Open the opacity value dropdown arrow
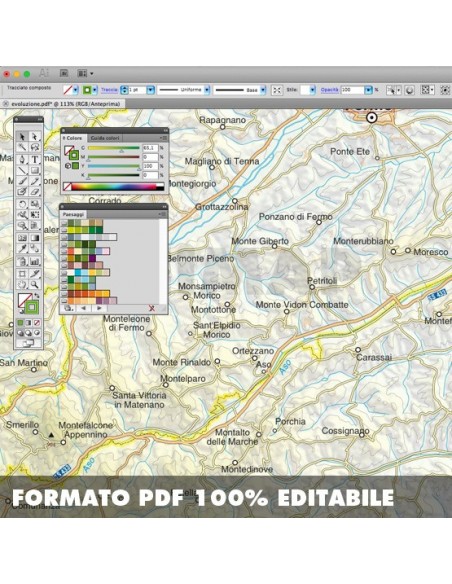The width and height of the screenshot is (452, 584). coord(368,90)
